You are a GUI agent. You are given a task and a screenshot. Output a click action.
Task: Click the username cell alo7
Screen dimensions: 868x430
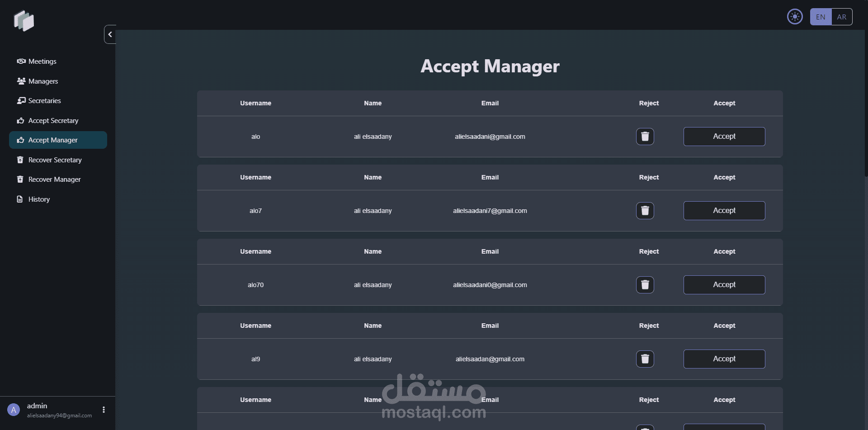255,211
